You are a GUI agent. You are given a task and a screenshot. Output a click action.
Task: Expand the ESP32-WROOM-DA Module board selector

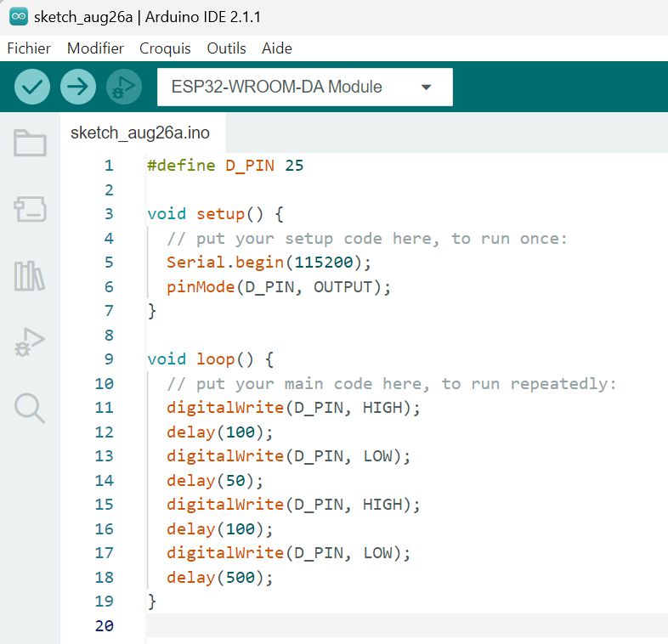click(x=304, y=87)
